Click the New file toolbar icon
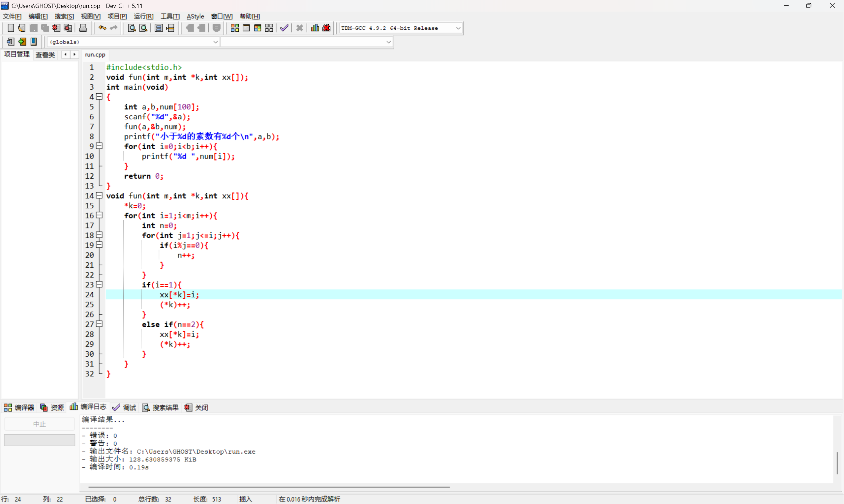 tap(11, 28)
